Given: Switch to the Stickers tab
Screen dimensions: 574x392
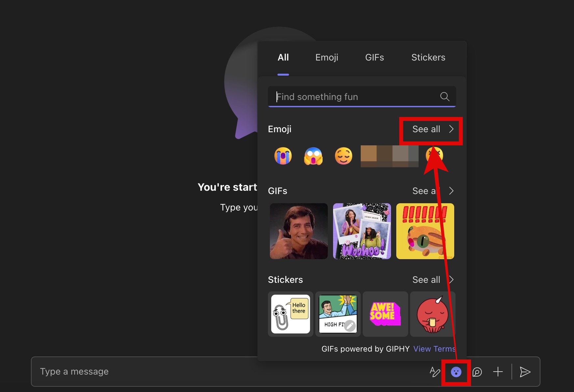Looking at the screenshot, I should [x=428, y=57].
